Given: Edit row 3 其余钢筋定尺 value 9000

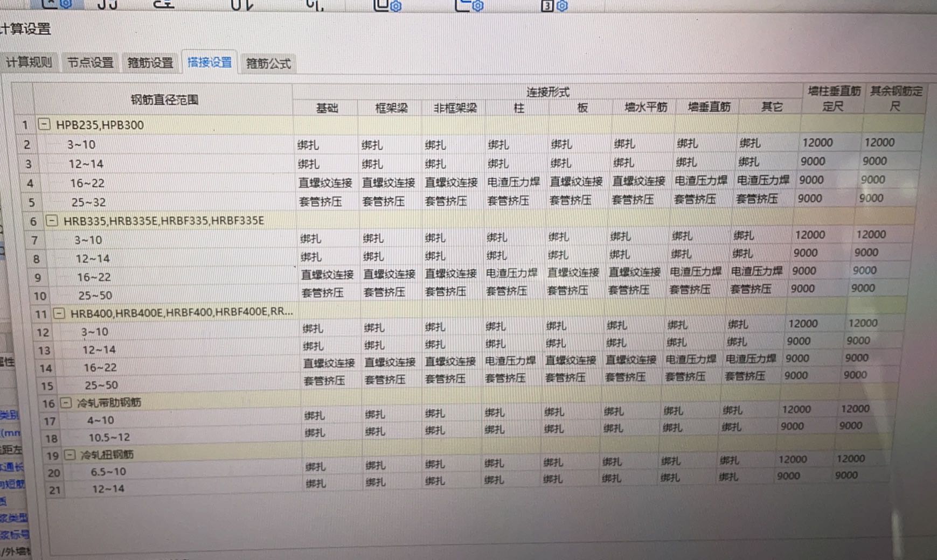Looking at the screenshot, I should point(874,161).
